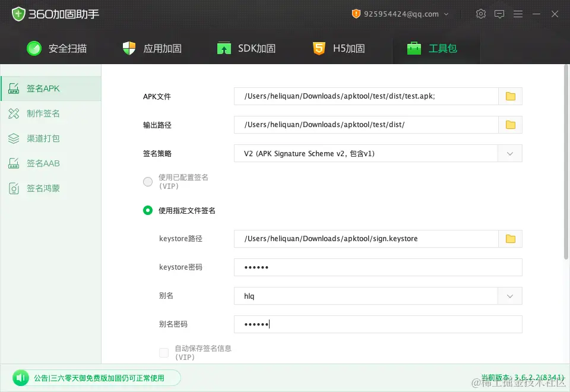Click the 别名密码 label

click(173, 324)
